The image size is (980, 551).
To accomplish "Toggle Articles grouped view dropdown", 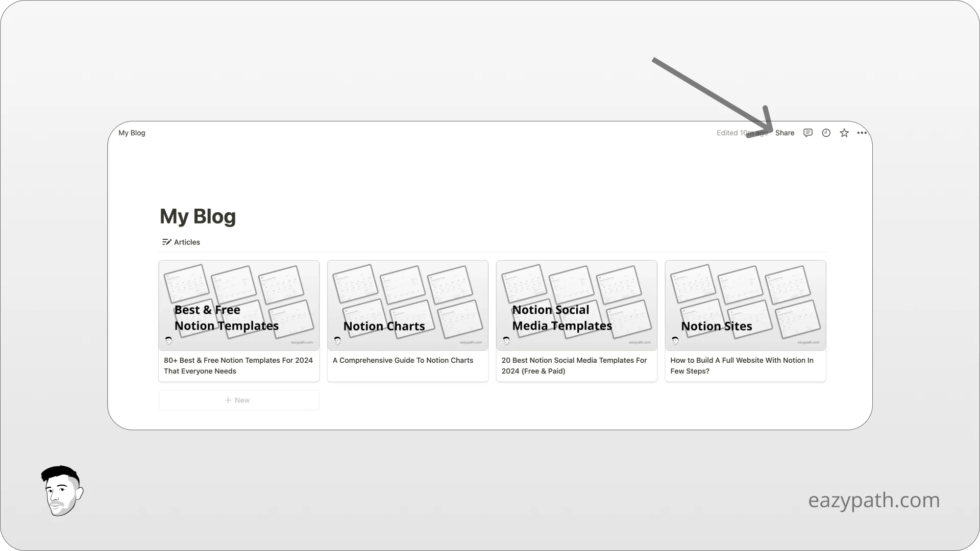I will click(x=180, y=241).
